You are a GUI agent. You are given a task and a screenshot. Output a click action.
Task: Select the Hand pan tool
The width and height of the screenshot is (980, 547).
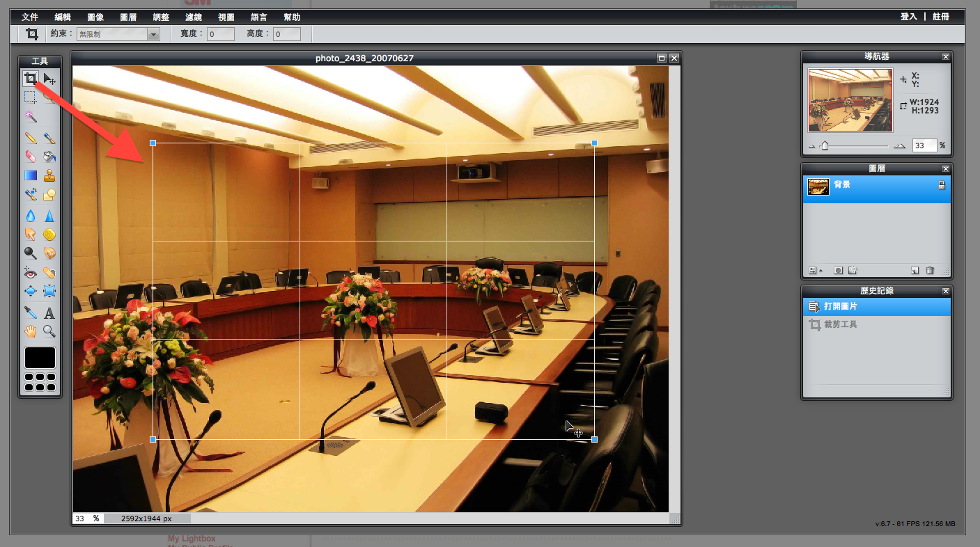point(31,331)
